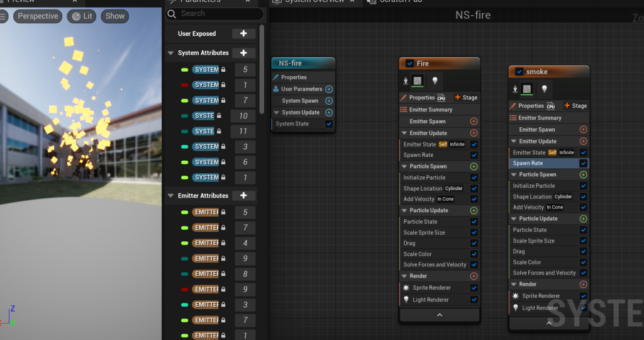Select Fire Solve Forces and Velocity module
The height and width of the screenshot is (340, 644).
tap(439, 265)
